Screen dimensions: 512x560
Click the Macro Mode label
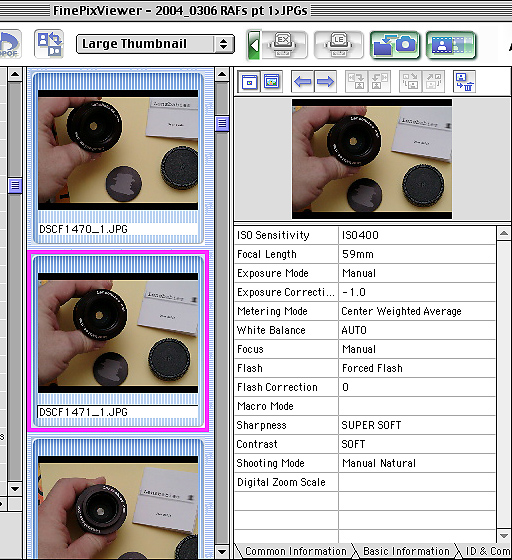coord(265,406)
